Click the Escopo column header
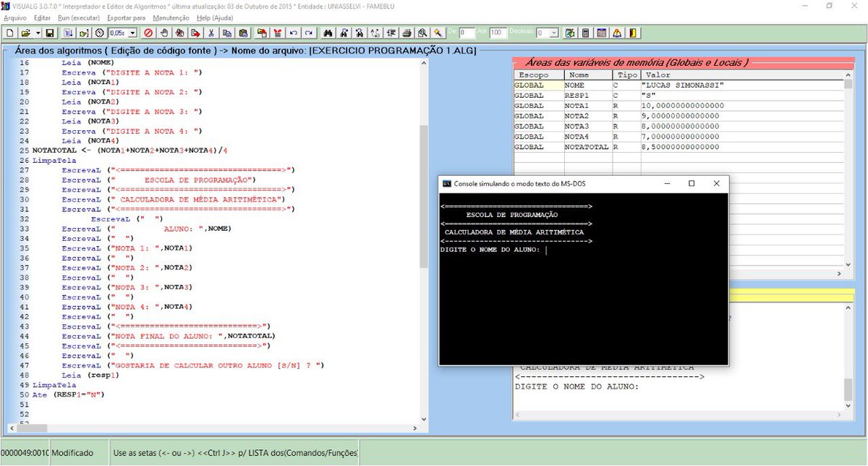This screenshot has width=868, height=466. coord(539,75)
